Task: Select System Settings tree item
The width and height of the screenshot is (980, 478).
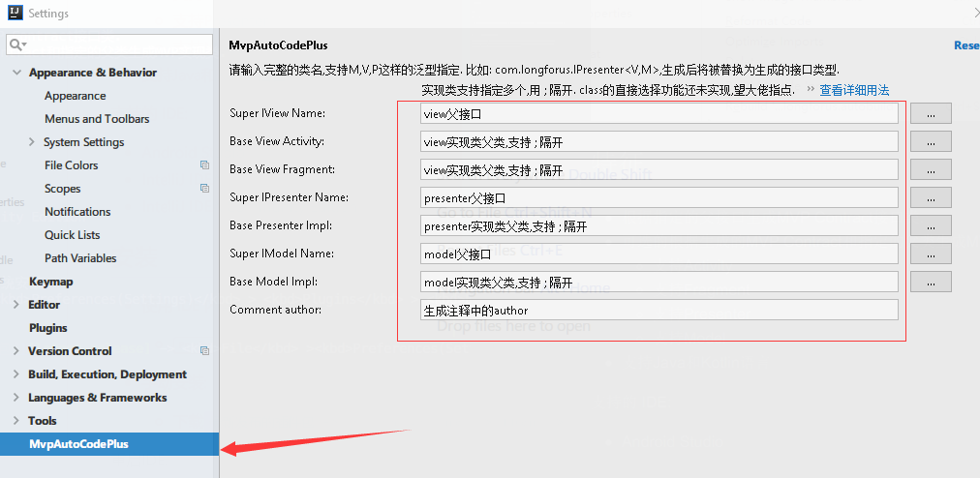Action: [83, 142]
